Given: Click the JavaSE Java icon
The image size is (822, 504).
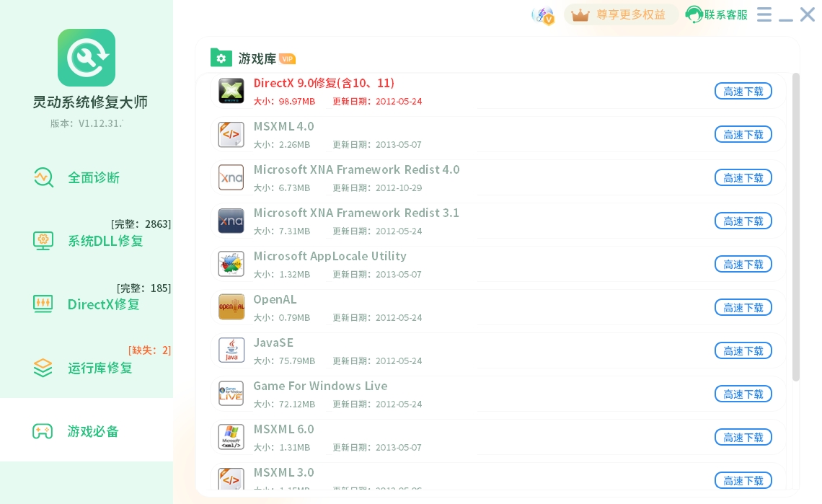Looking at the screenshot, I should [x=231, y=351].
